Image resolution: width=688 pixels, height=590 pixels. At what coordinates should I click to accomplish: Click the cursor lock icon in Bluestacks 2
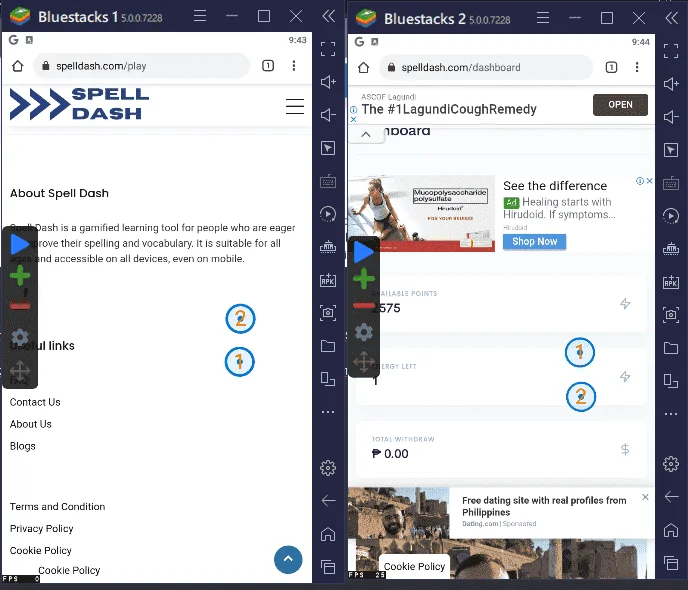pyautogui.click(x=671, y=150)
